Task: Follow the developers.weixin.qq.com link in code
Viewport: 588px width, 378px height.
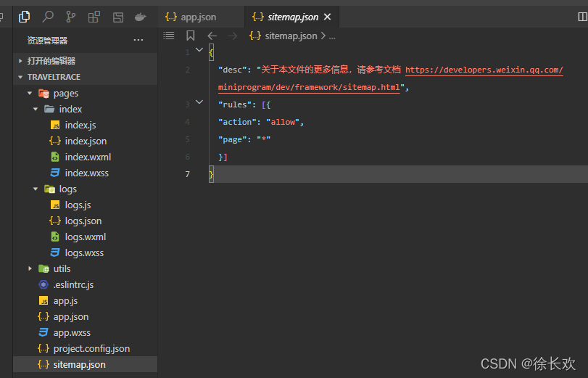Action: pyautogui.click(x=484, y=70)
